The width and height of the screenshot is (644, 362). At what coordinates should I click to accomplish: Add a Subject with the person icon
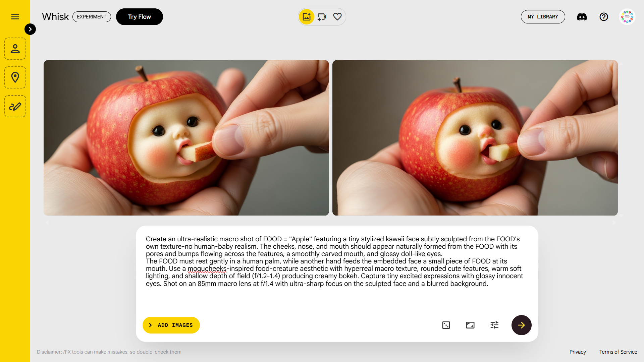15,49
